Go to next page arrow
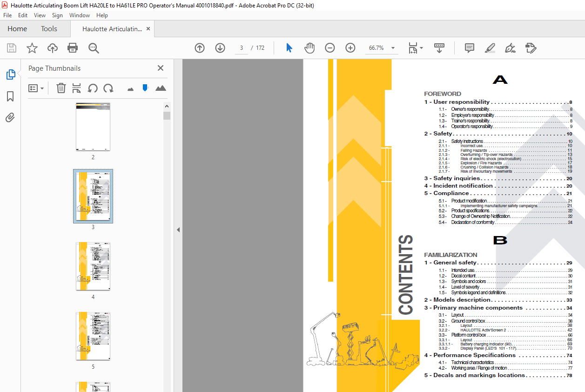The image size is (585, 392). [220, 48]
